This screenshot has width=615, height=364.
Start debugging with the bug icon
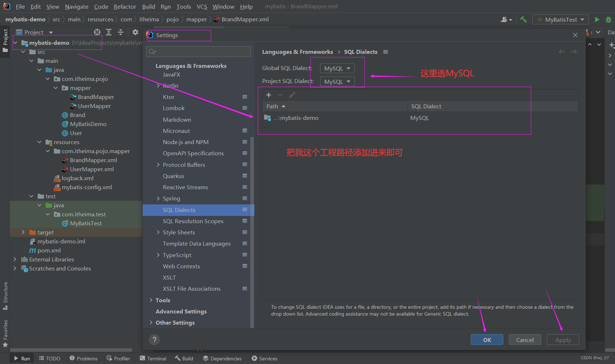(608, 19)
